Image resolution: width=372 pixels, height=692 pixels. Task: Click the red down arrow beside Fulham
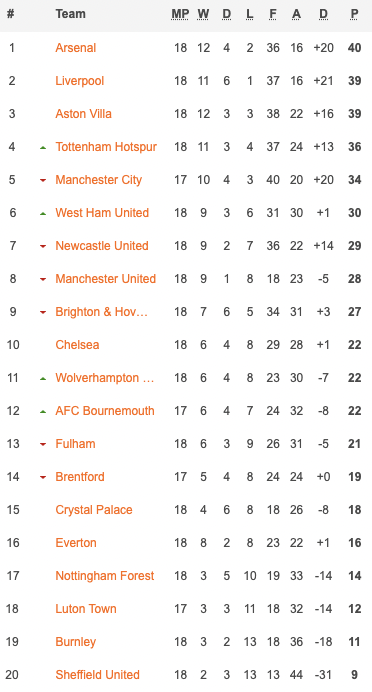click(x=43, y=444)
